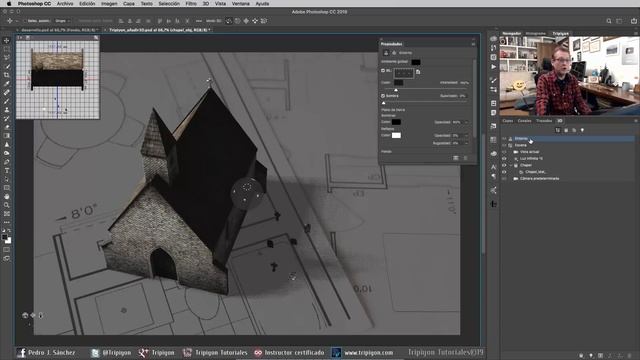Select the Lasso tool

(7, 58)
